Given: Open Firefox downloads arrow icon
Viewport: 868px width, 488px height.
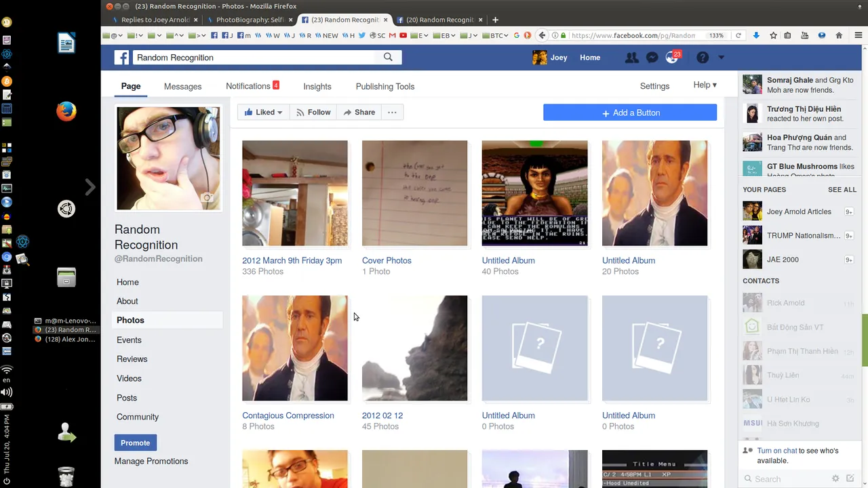Looking at the screenshot, I should coord(756,35).
